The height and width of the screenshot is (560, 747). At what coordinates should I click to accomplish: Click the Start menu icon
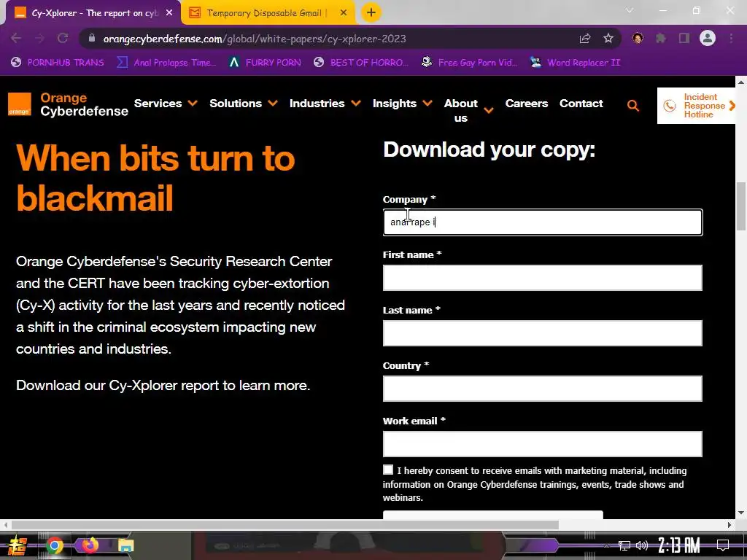[x=18, y=545]
